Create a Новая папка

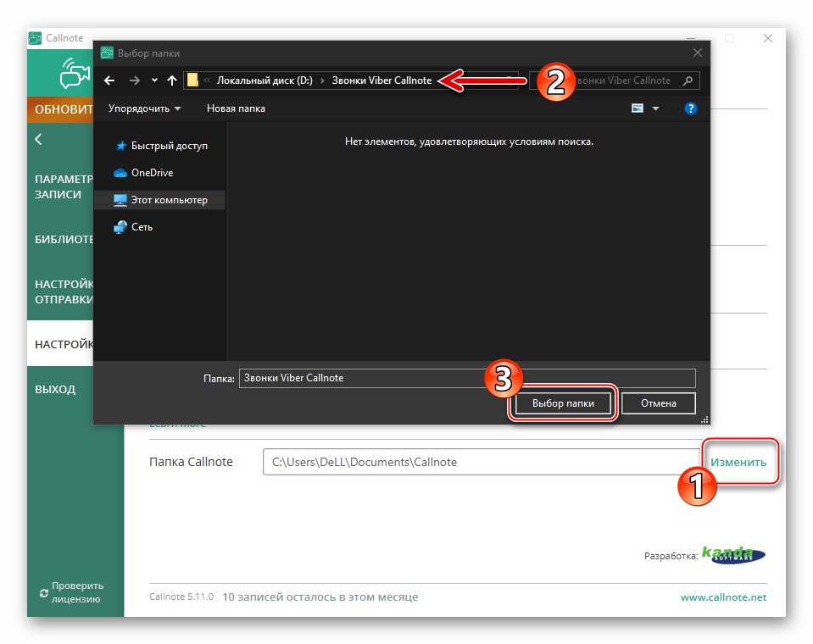click(236, 108)
